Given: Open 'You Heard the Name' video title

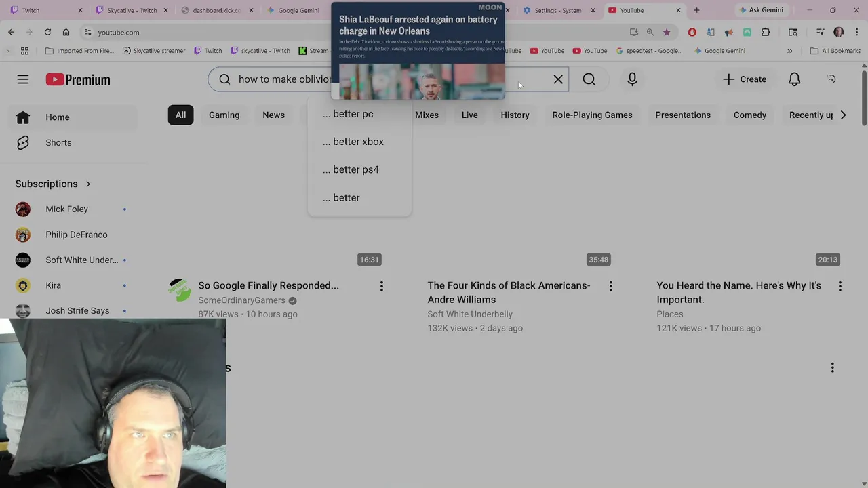Looking at the screenshot, I should click(x=739, y=292).
